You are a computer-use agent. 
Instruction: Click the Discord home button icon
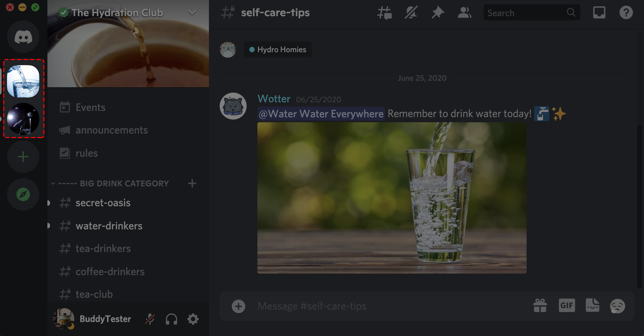23,37
